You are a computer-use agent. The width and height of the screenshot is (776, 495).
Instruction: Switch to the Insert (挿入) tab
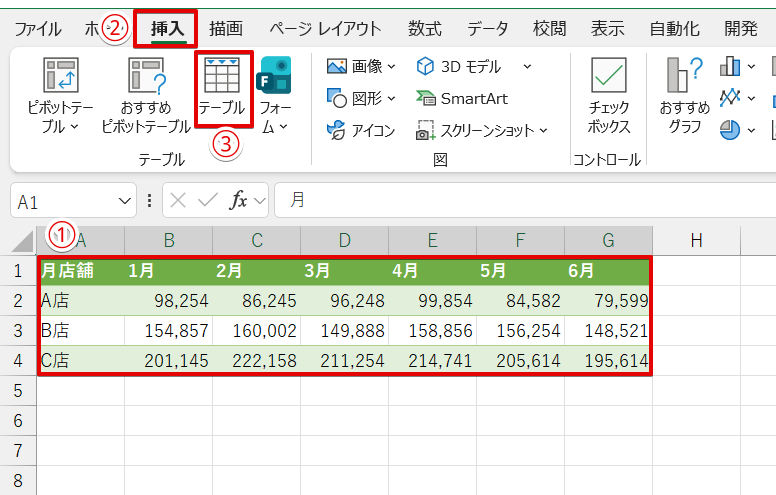(x=167, y=29)
